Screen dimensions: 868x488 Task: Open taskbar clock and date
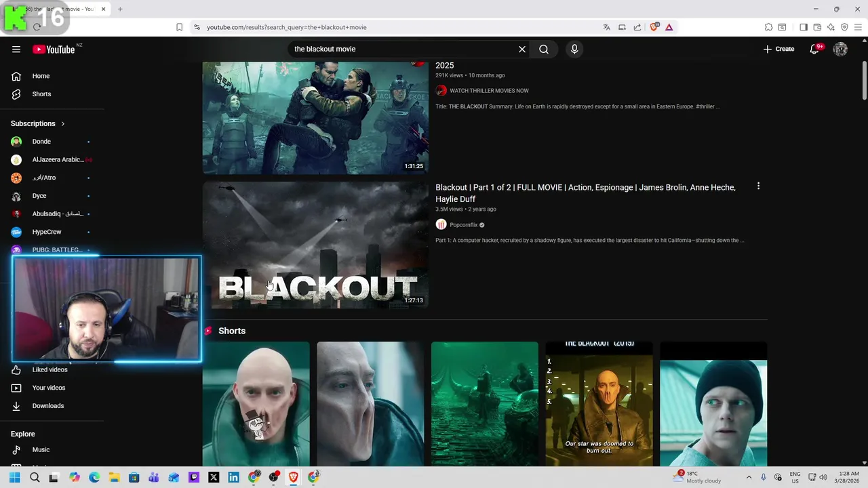[x=848, y=477]
